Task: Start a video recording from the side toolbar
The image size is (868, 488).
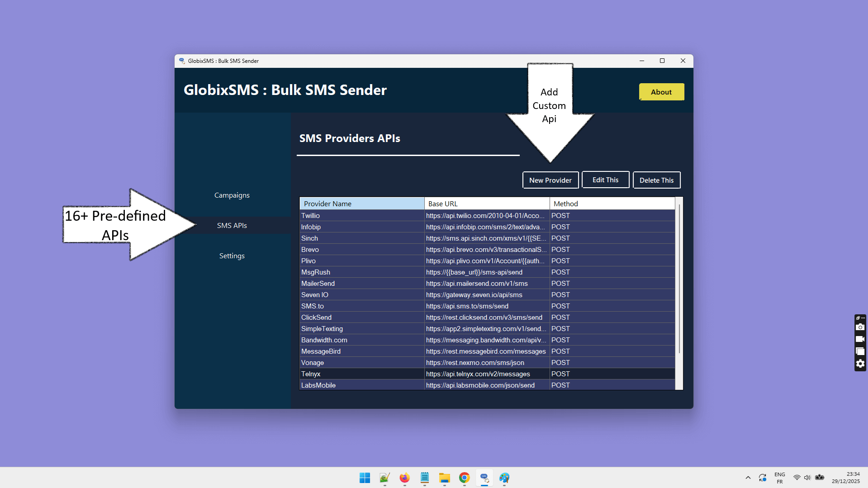Action: click(x=860, y=339)
